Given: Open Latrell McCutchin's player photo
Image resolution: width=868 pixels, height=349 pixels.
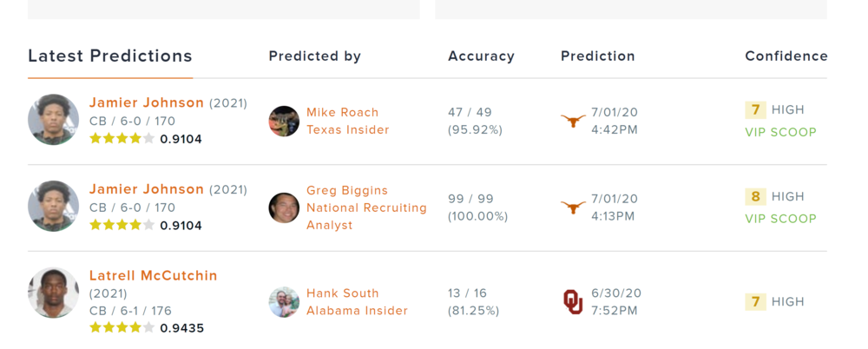Looking at the screenshot, I should tap(53, 293).
